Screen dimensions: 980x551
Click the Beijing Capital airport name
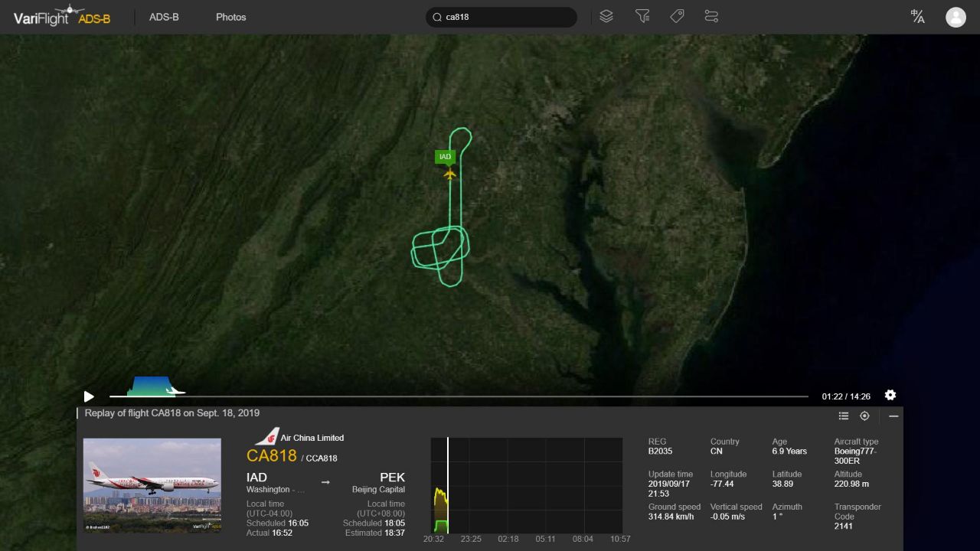(378, 490)
